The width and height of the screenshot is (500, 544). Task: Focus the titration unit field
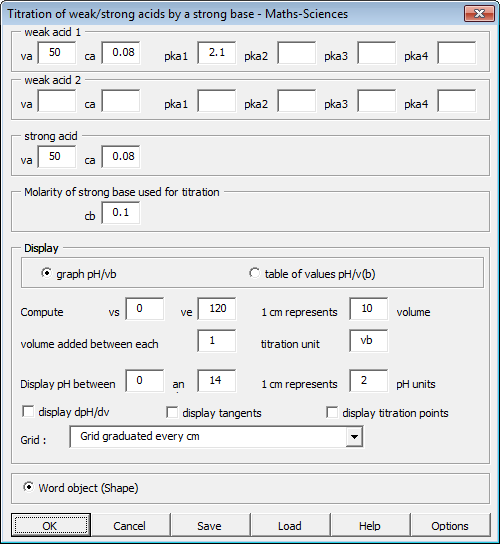coord(369,341)
